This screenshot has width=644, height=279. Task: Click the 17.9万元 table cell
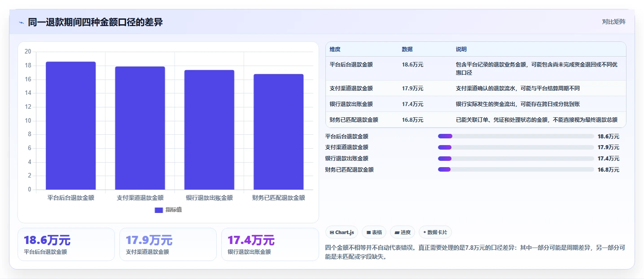coord(412,89)
